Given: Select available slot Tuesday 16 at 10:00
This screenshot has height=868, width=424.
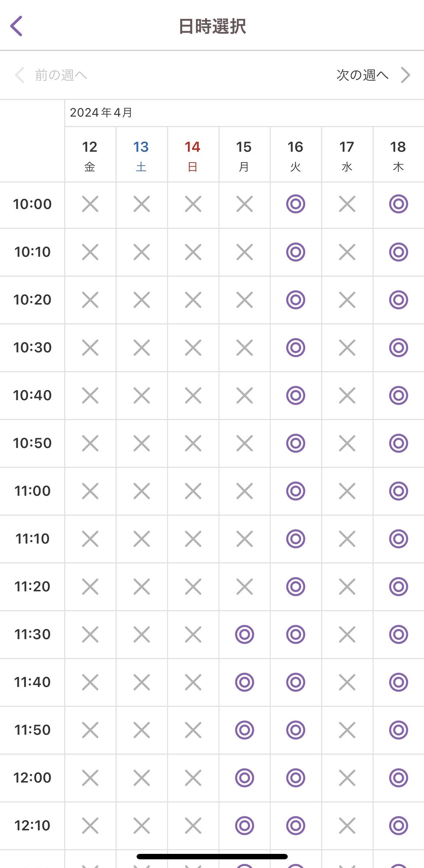Looking at the screenshot, I should pos(295,204).
